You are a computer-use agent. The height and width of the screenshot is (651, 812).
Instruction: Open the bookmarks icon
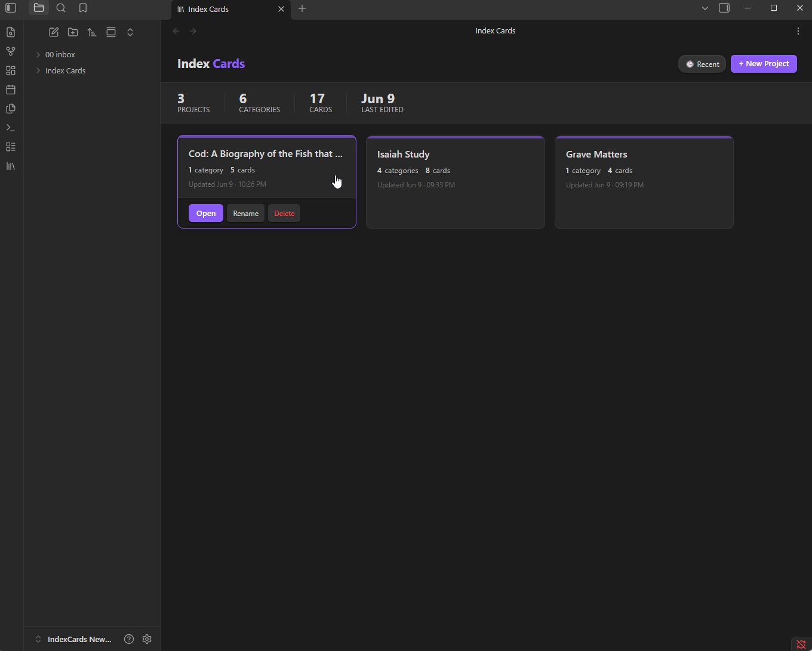point(83,8)
